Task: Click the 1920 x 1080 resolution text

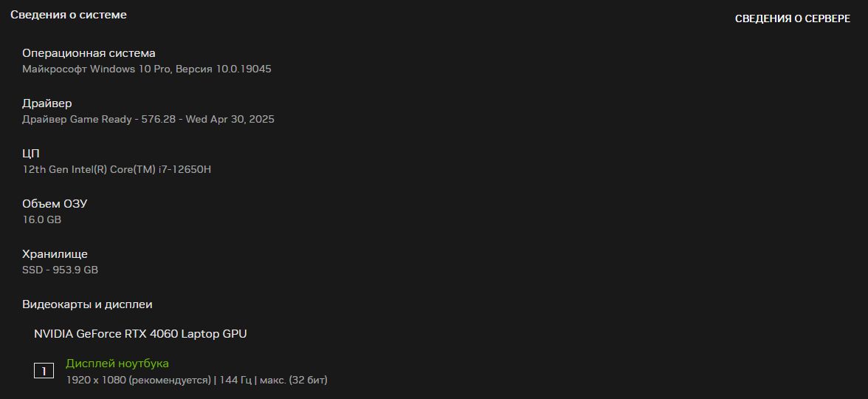Action: pyautogui.click(x=96, y=380)
